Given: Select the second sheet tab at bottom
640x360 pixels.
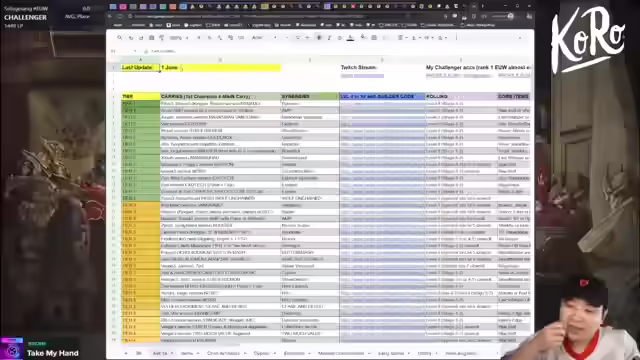Looking at the screenshot, I should [x=189, y=353].
